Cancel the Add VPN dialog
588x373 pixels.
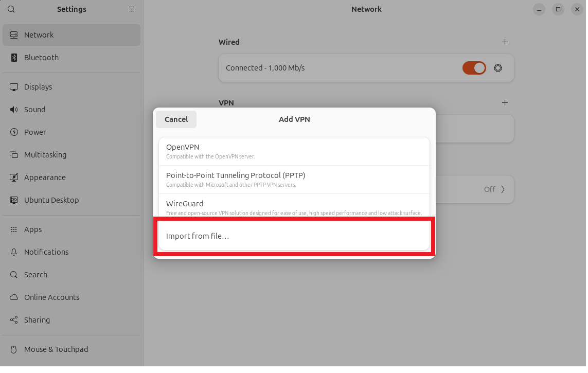(x=176, y=119)
